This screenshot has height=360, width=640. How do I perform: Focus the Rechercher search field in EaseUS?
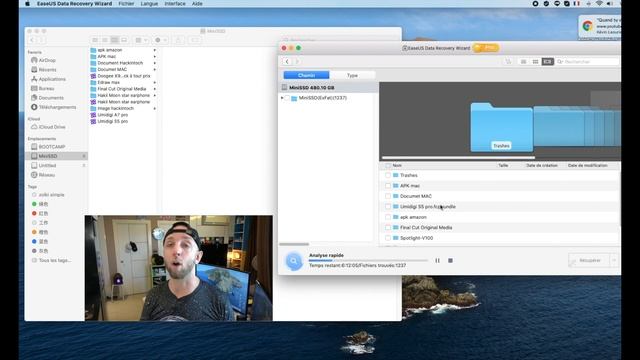point(589,62)
